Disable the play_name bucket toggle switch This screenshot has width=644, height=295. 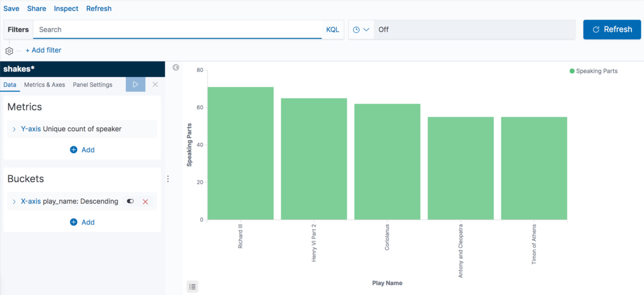pyautogui.click(x=130, y=201)
